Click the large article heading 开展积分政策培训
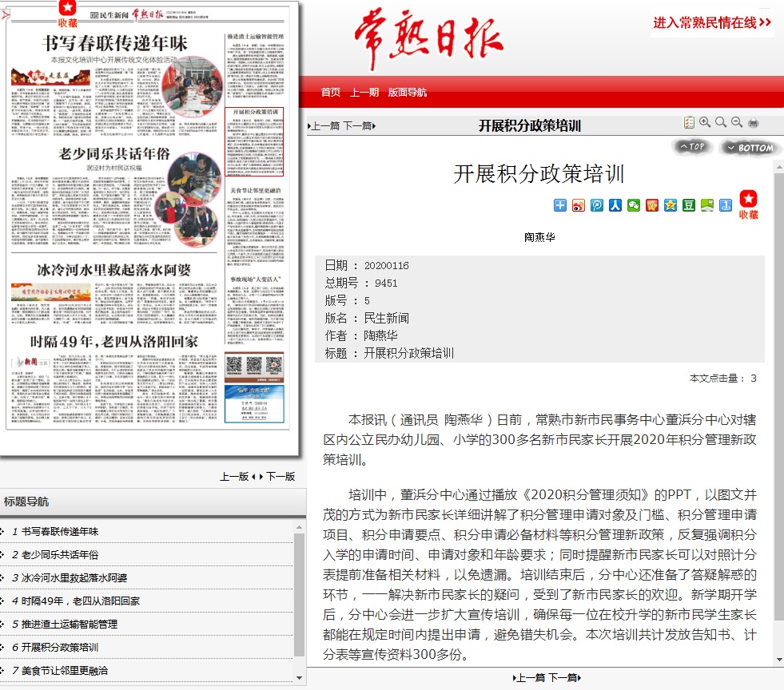 tap(539, 174)
